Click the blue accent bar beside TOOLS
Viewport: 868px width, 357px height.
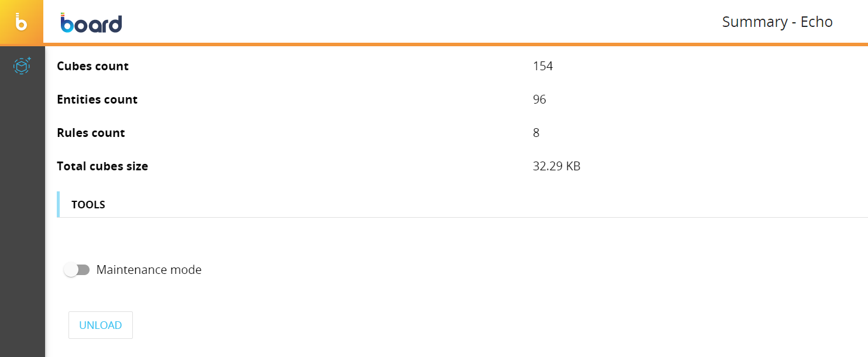(58, 204)
